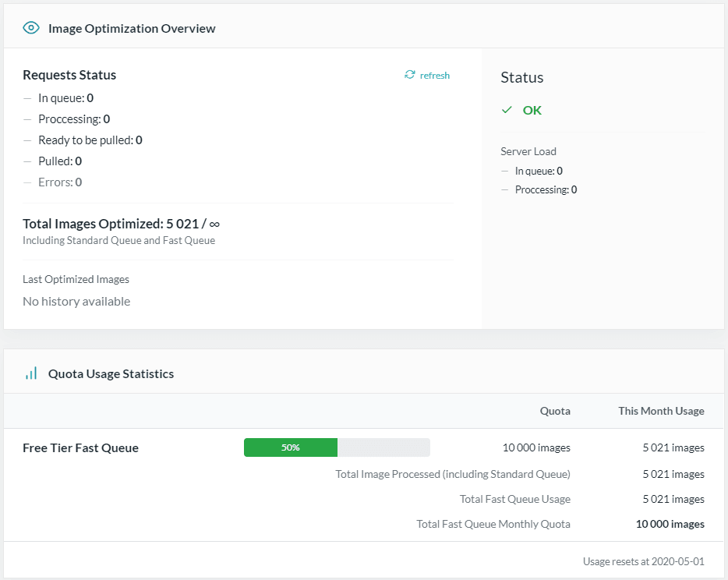
Task: Click '10 000 images' in the Quota column
Action: pyautogui.click(x=537, y=447)
